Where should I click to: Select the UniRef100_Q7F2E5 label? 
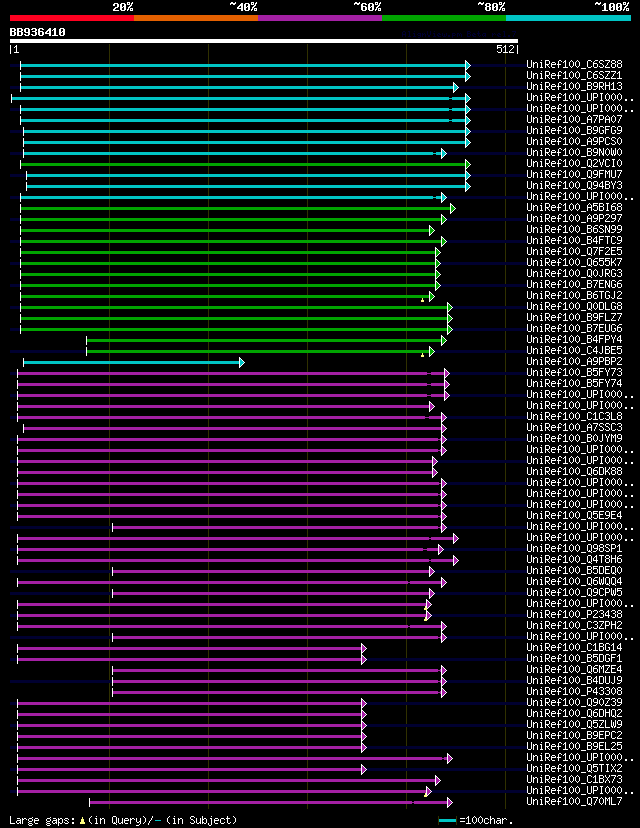click(x=574, y=251)
